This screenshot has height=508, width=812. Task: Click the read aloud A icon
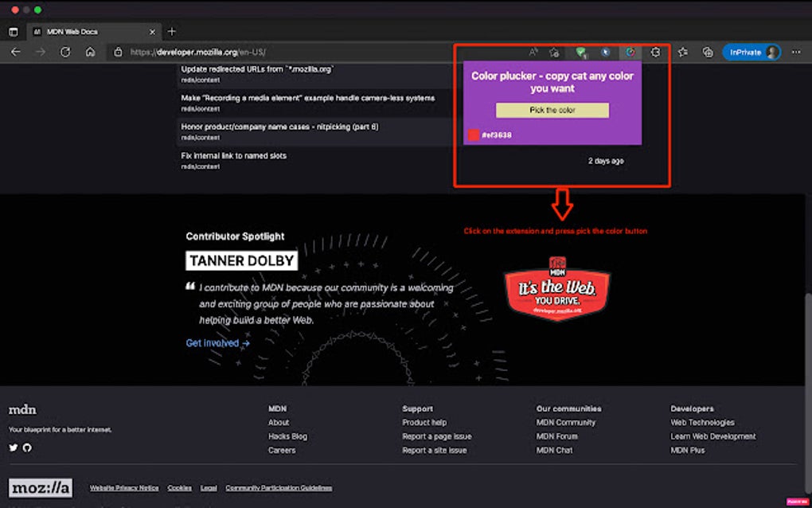point(533,51)
